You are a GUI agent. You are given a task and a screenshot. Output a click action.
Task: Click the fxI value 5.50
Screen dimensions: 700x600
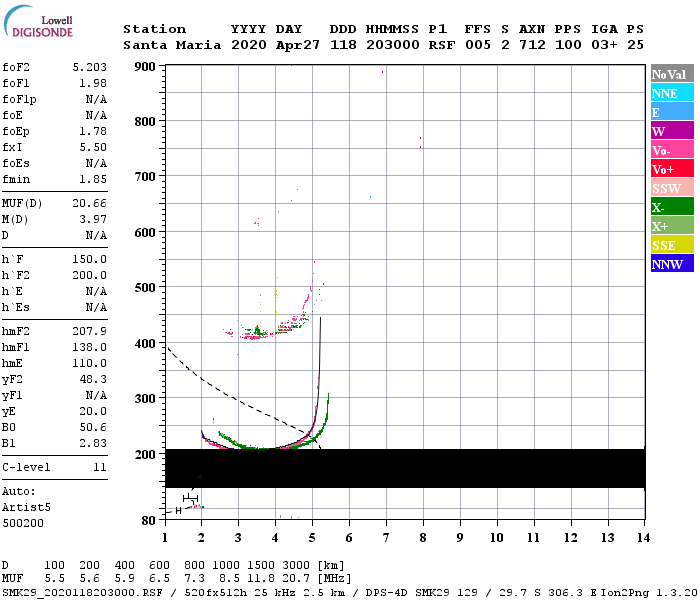coord(93,147)
